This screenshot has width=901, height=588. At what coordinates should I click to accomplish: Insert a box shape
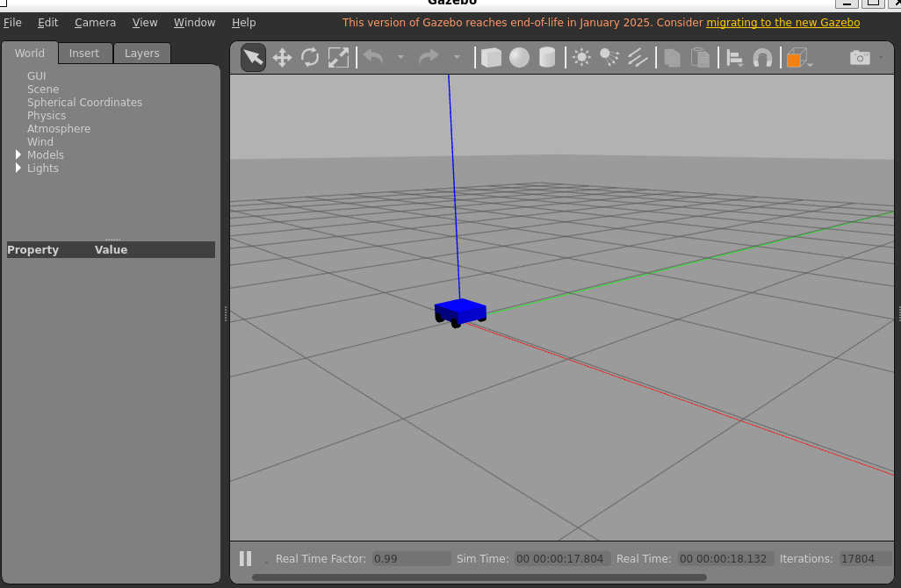(x=492, y=58)
